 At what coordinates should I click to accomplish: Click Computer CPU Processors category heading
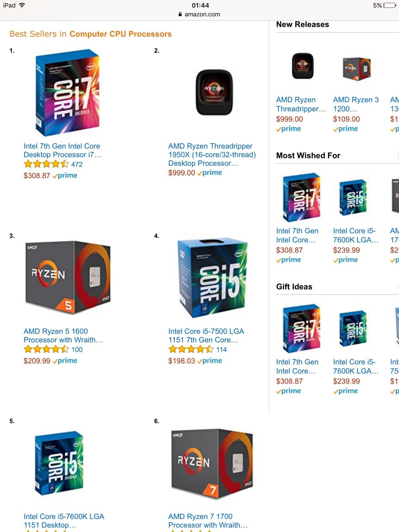coord(120,34)
